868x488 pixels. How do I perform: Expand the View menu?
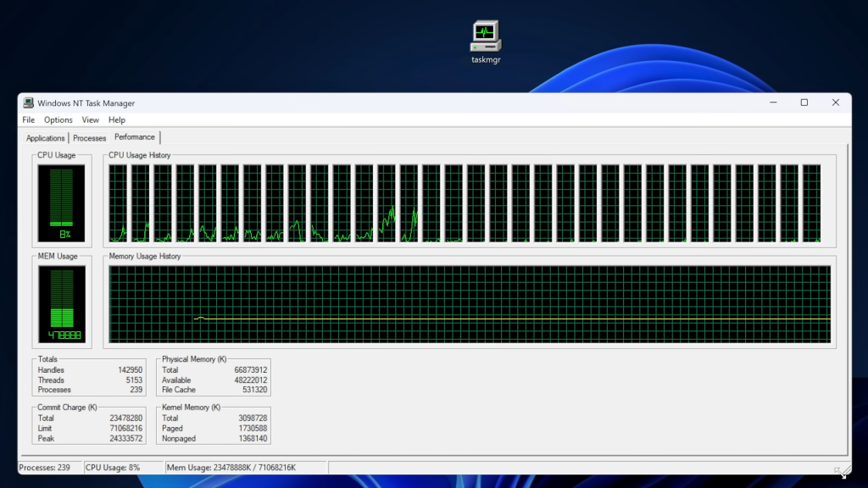pos(91,120)
